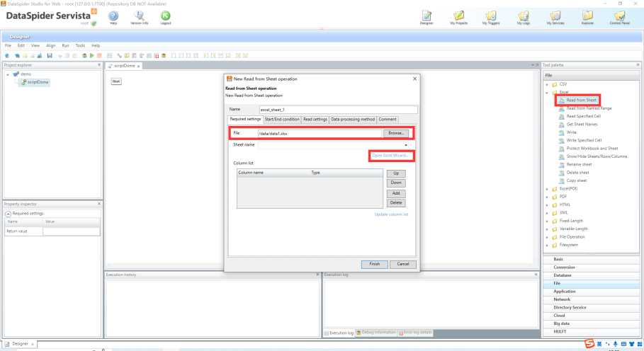Select Copy sheet tool
644x351 pixels.
click(577, 180)
